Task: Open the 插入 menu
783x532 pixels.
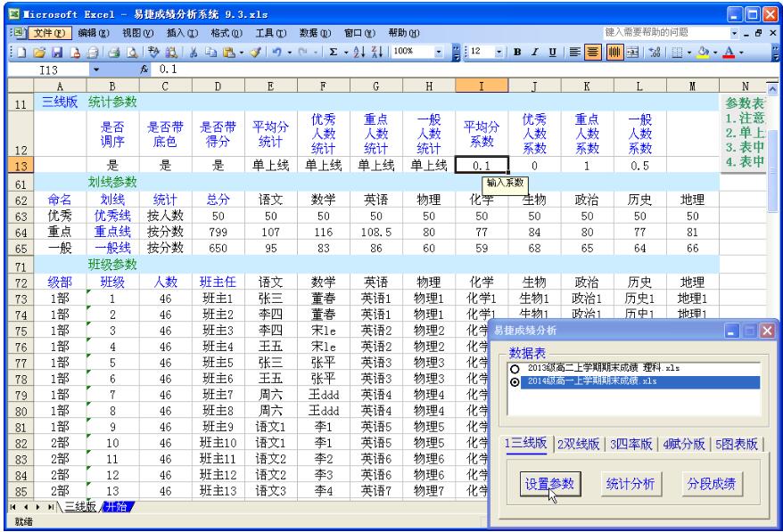Action: click(x=182, y=33)
